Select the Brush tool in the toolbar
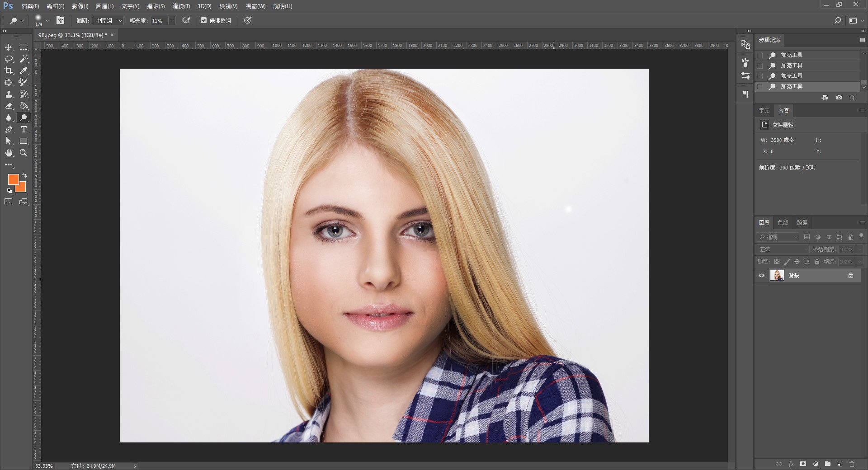The image size is (868, 470). 24,82
